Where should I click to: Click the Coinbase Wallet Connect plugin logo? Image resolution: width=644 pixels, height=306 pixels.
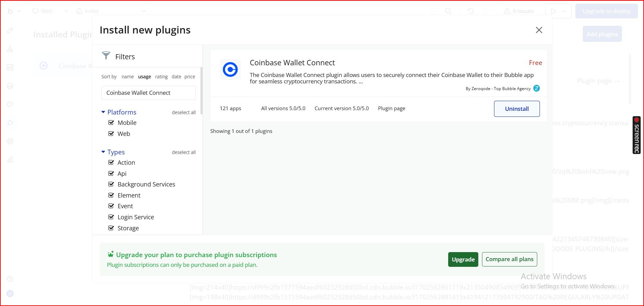click(x=230, y=70)
